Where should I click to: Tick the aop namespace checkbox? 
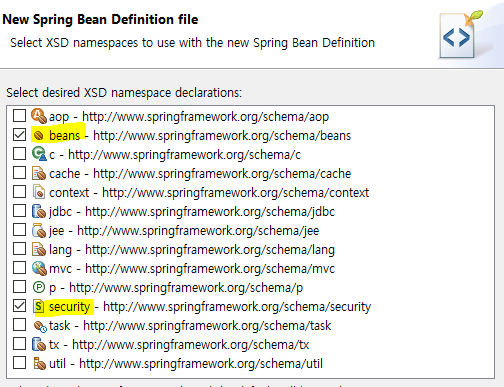click(19, 116)
